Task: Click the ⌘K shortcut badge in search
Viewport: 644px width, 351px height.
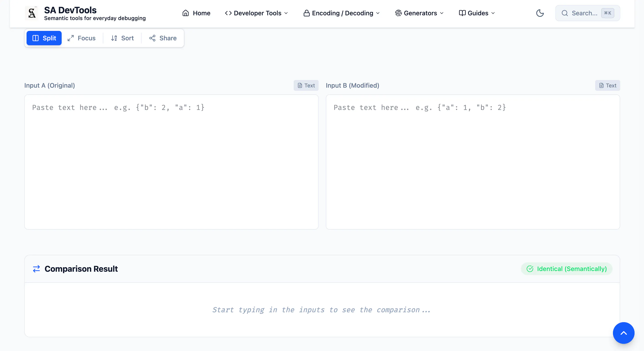Action: click(x=608, y=13)
